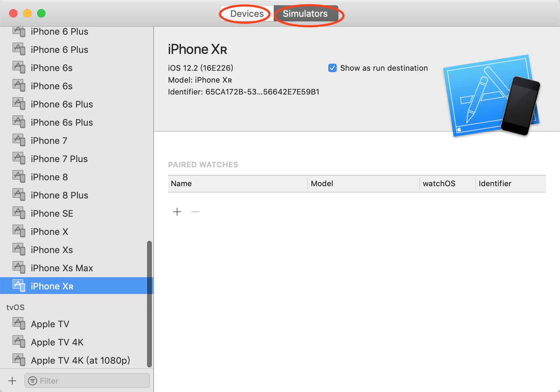Click the large iPhone XR heading

[197, 49]
